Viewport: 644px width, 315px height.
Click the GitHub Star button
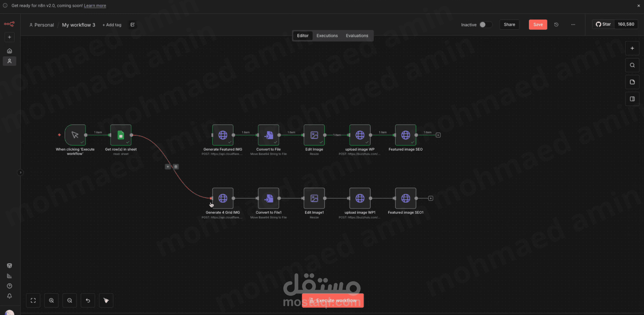pyautogui.click(x=603, y=24)
